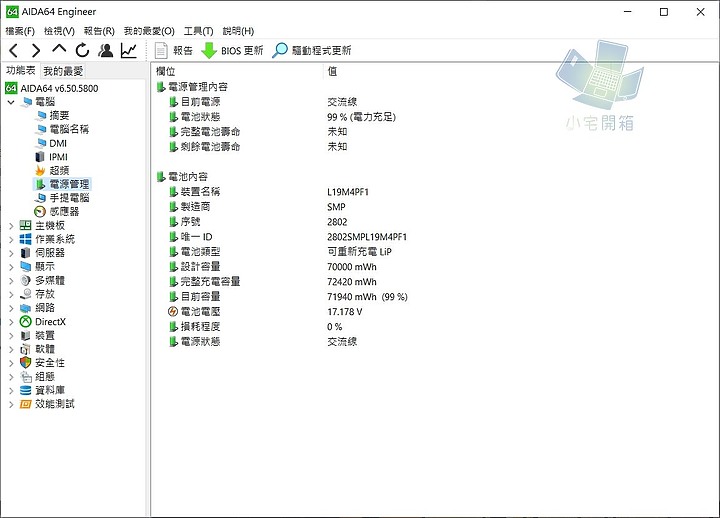Open the 說明(H) menu

(238, 31)
